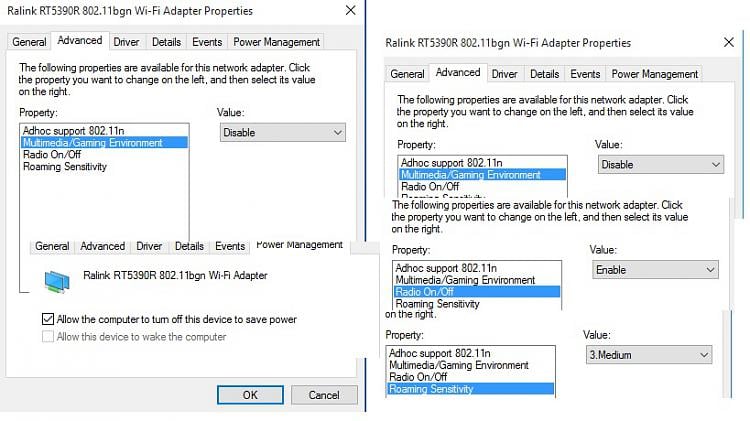The height and width of the screenshot is (421, 750).
Task: Select Driver tab in lower left tab row
Action: point(149,246)
